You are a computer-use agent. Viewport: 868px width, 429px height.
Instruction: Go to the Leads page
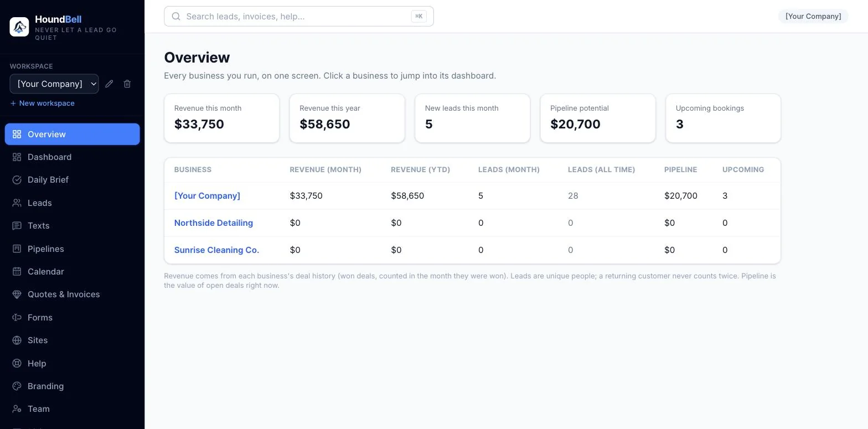[72, 203]
